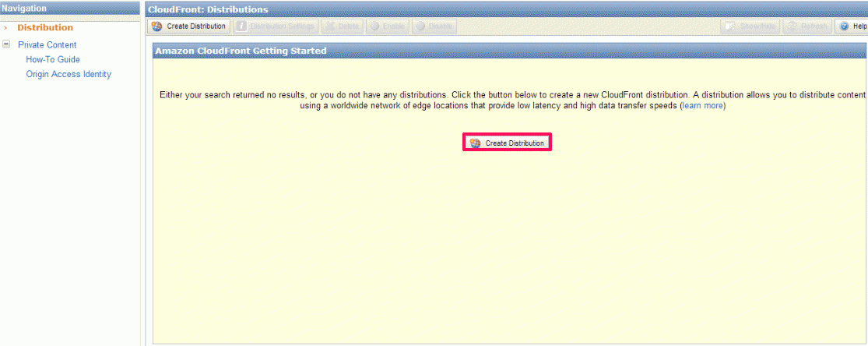Viewport: 868px width, 346px height.
Task: Click the toolbar Create Distribution button
Action: click(x=188, y=26)
